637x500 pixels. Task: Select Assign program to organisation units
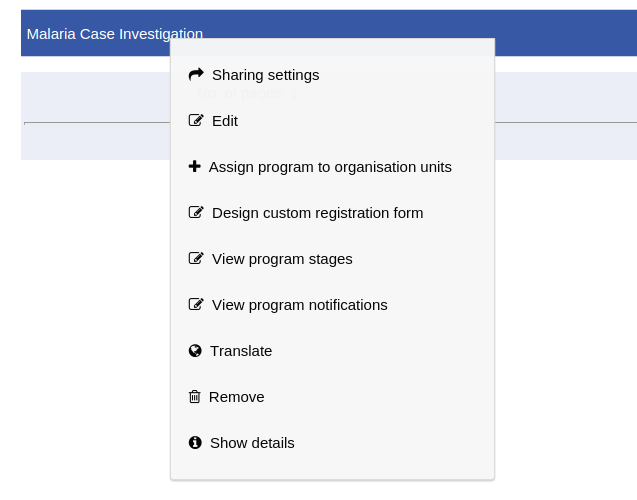(330, 167)
